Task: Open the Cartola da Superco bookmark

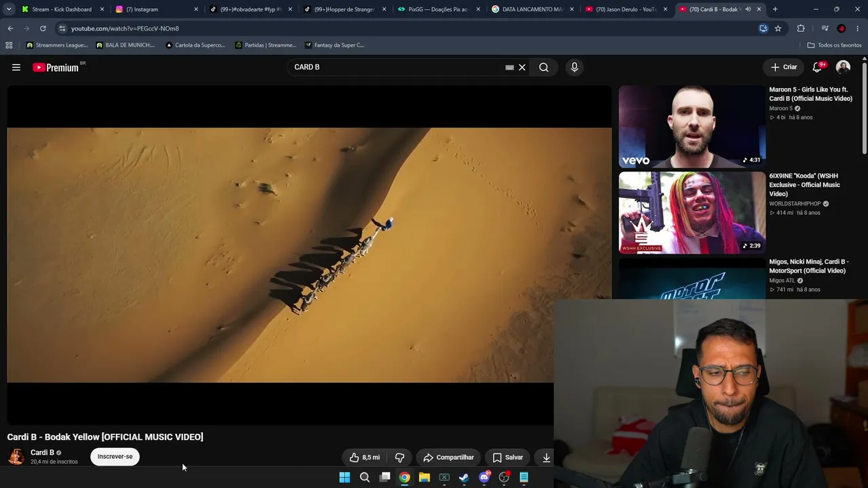Action: [195, 45]
